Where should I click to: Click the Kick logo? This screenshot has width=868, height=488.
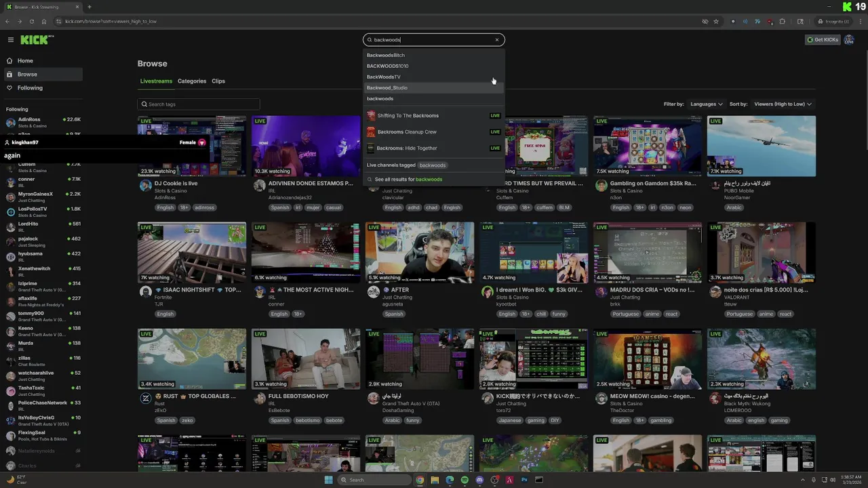[x=36, y=40]
